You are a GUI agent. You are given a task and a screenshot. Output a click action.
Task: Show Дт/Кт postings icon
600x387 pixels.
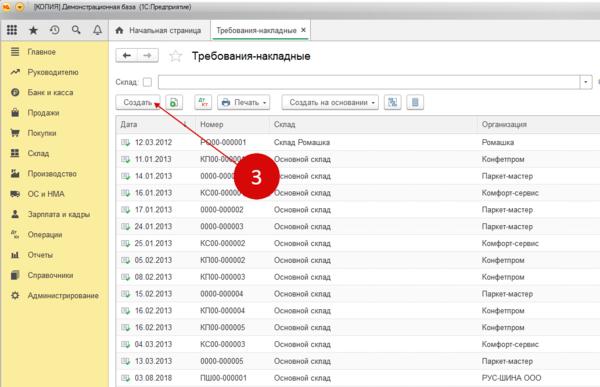(x=203, y=103)
